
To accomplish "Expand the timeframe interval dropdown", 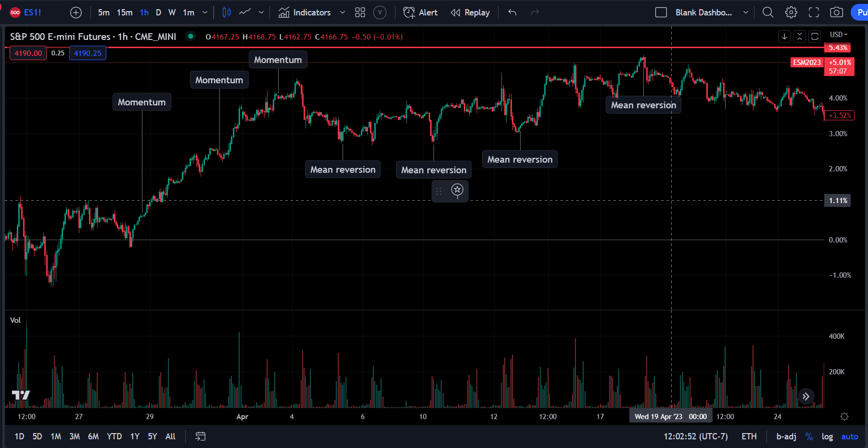I will [205, 13].
